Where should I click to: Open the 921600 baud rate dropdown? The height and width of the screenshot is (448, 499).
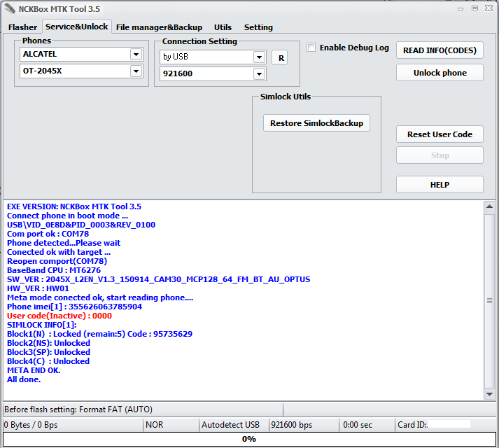click(260, 74)
